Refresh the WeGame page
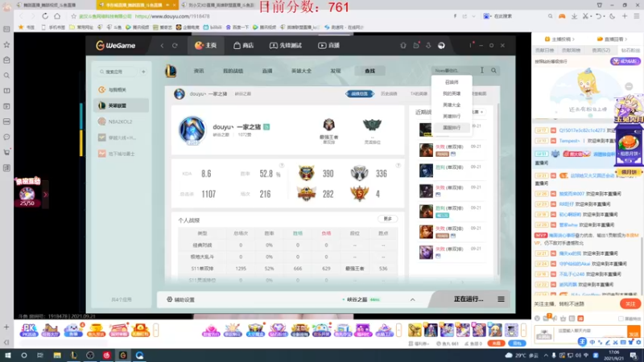The image size is (644, 362). click(175, 46)
